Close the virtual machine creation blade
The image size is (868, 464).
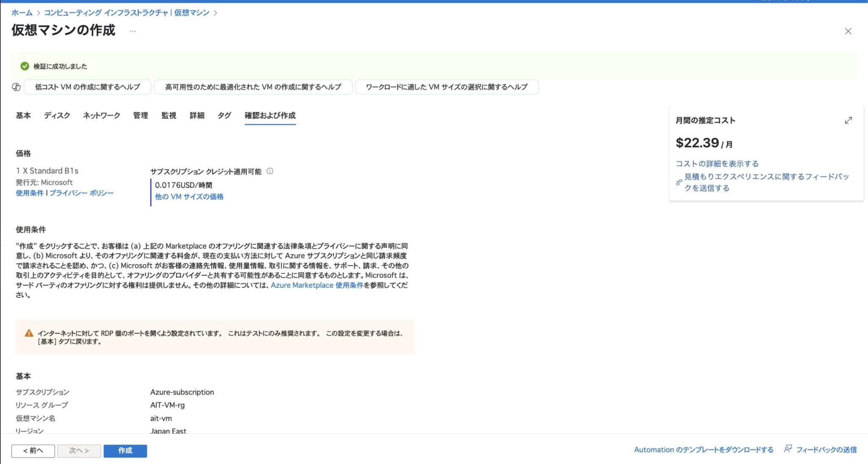848,31
